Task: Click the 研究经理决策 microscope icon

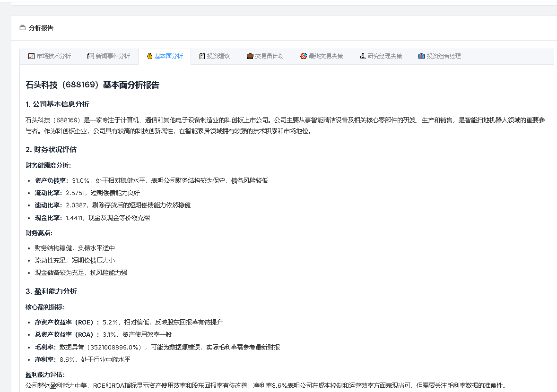Action: (362, 56)
